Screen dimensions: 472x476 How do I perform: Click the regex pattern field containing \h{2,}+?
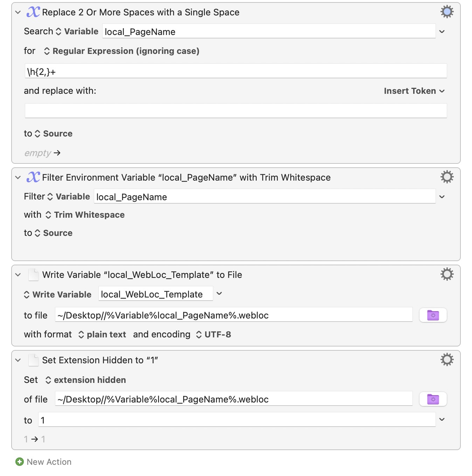pyautogui.click(x=236, y=71)
